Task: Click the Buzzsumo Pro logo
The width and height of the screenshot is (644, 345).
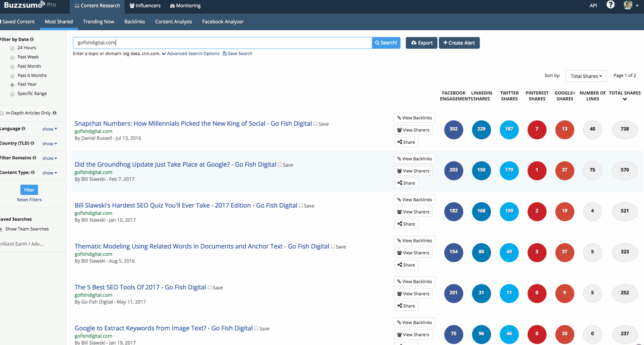Action: tap(30, 5)
